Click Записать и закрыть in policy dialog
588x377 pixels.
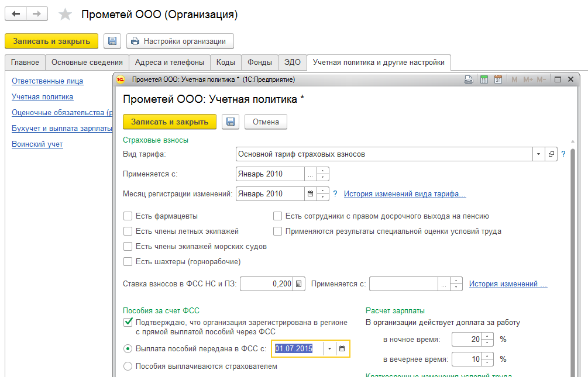click(x=170, y=122)
